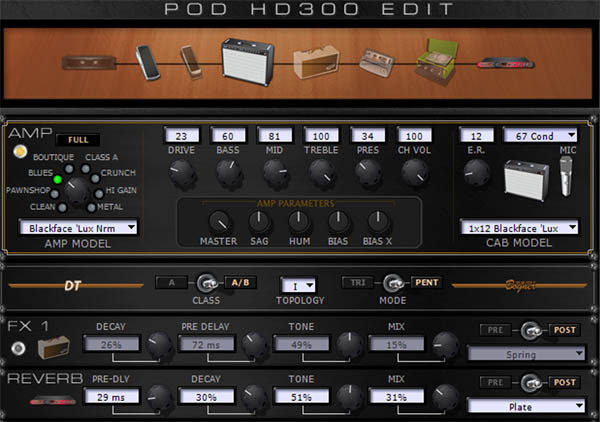This screenshot has height=422, width=600.
Task: Click the TRI mode button
Action: click(x=358, y=283)
